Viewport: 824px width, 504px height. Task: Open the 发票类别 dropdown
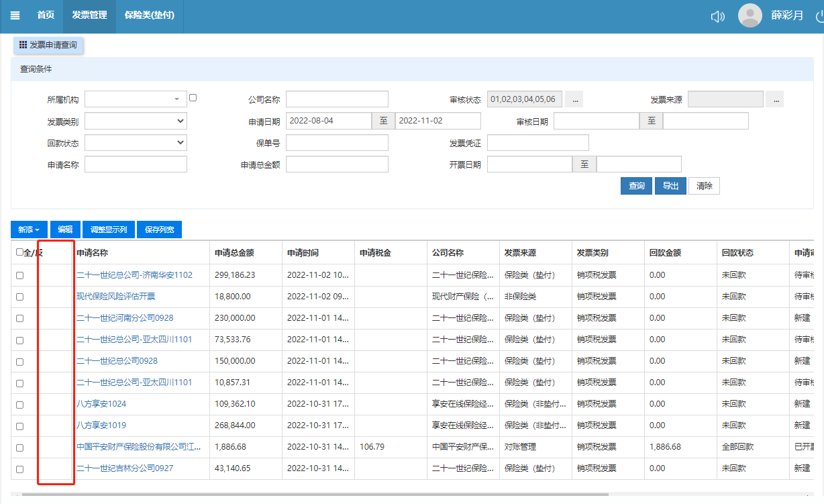(x=136, y=121)
